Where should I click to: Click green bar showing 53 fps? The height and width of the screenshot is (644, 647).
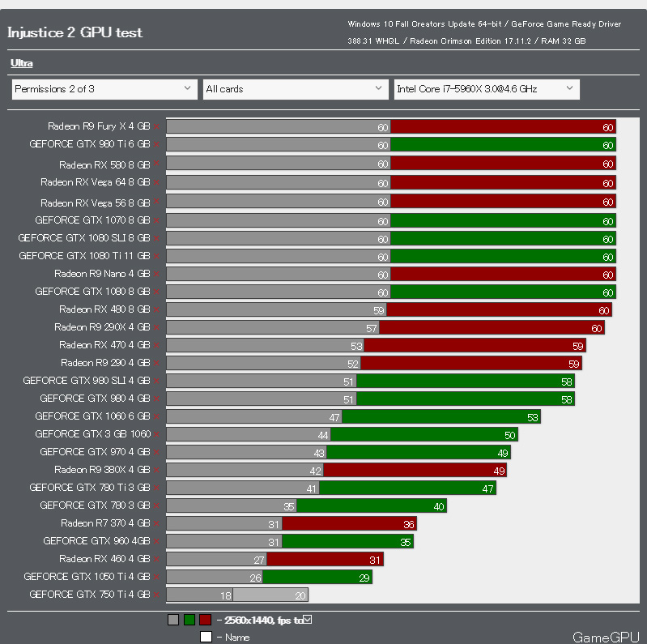click(441, 417)
